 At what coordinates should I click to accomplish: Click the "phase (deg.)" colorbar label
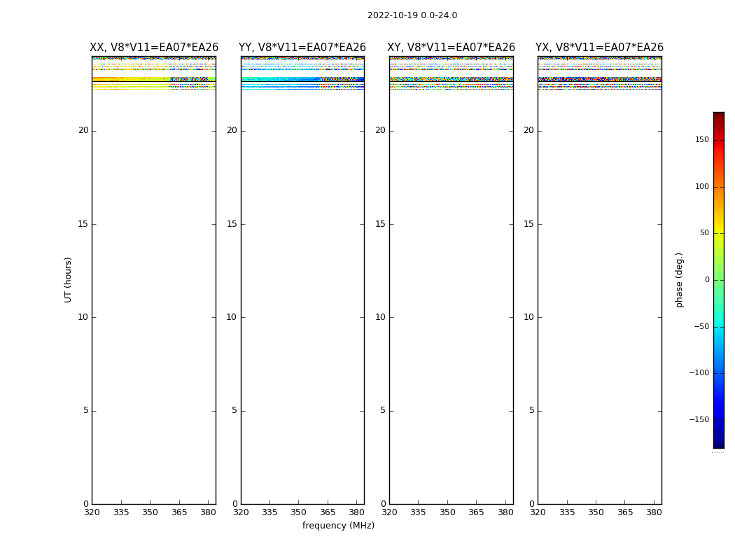click(x=679, y=280)
